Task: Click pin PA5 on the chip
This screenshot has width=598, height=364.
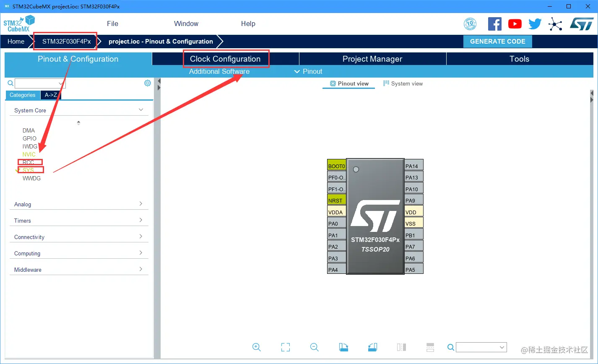Action: (414, 268)
